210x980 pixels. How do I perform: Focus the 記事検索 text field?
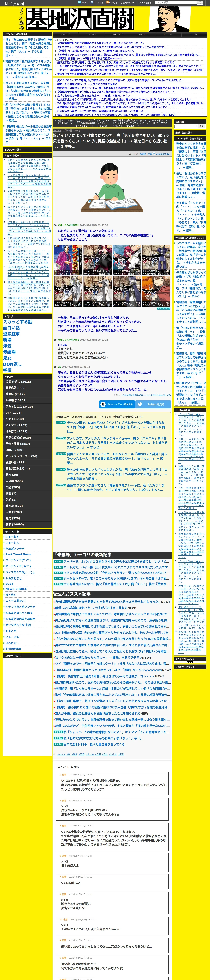pyautogui.click(x=186, y=126)
